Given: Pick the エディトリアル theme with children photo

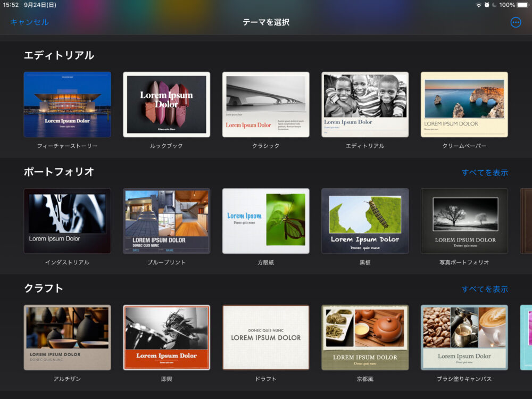Looking at the screenshot, I should tap(365, 105).
